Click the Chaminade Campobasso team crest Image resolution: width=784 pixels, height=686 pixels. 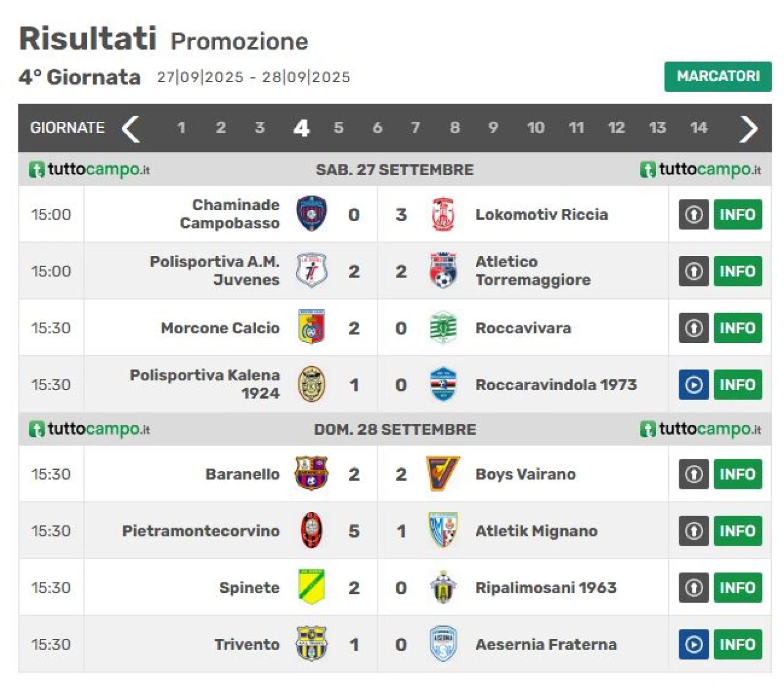point(311,214)
